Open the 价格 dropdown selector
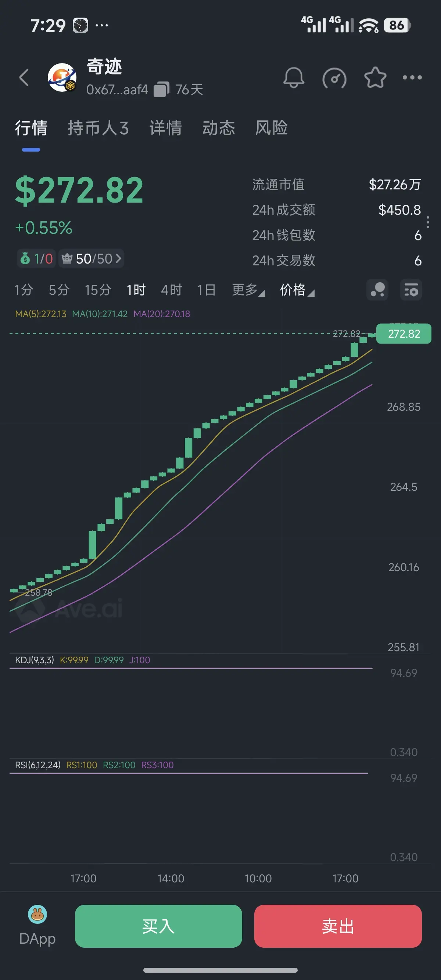Image resolution: width=441 pixels, height=980 pixels. 297,290
